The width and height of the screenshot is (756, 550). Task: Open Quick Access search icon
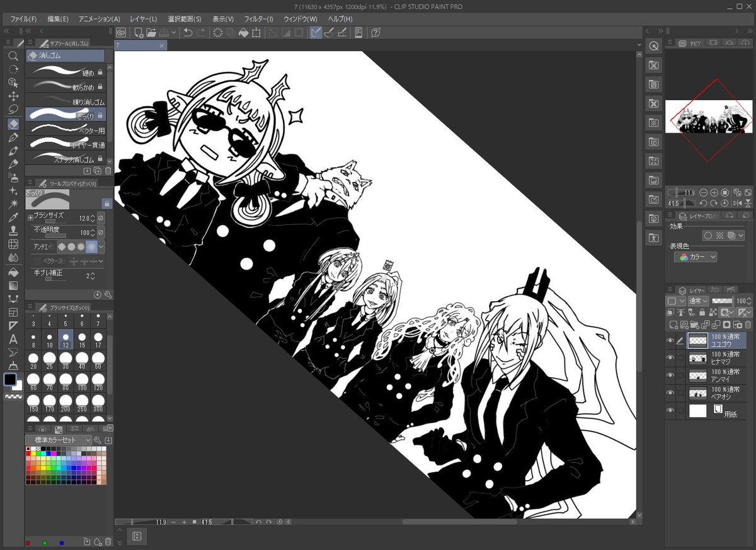(654, 46)
